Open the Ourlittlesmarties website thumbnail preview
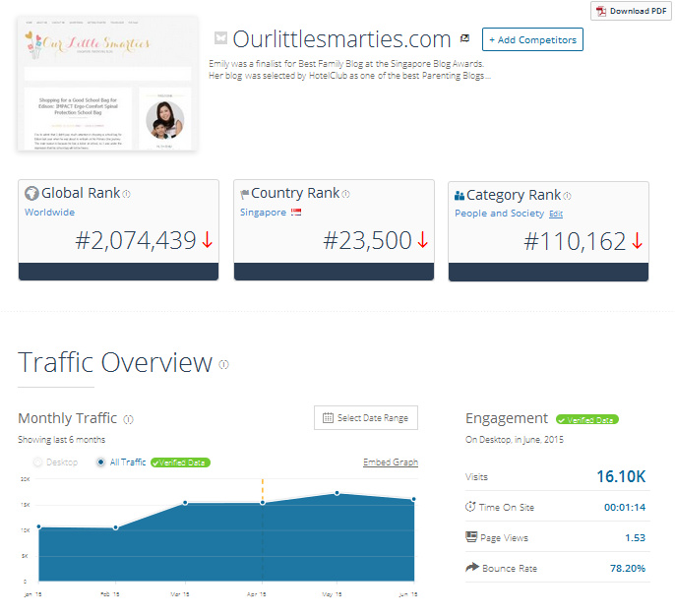The image size is (675, 616). coord(107,84)
